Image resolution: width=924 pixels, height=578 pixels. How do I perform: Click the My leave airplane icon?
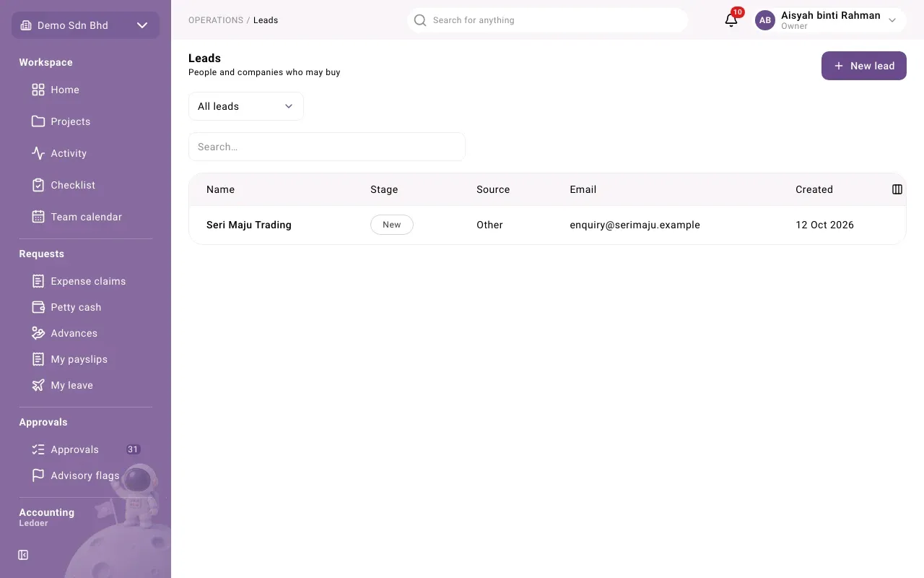[x=38, y=385]
